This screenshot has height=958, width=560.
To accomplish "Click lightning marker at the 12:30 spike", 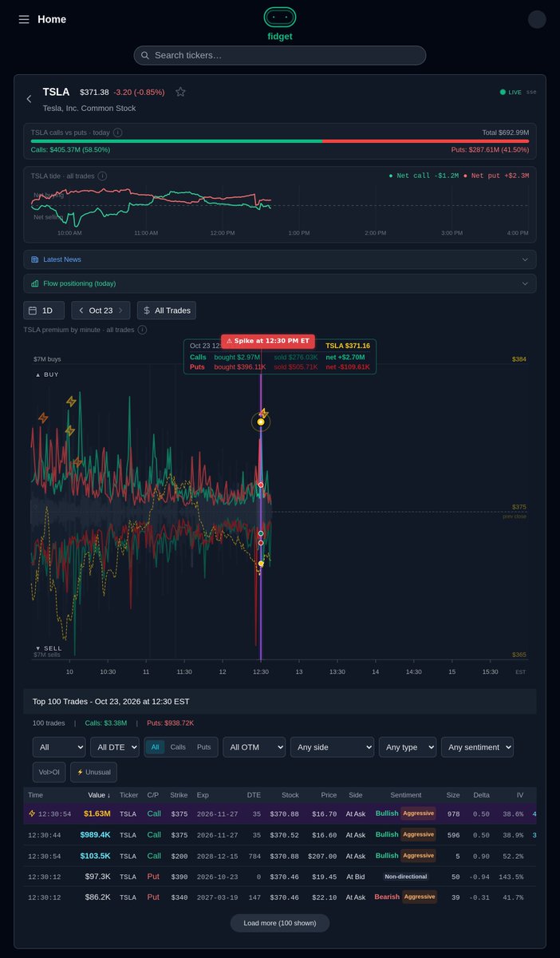I will (x=263, y=414).
